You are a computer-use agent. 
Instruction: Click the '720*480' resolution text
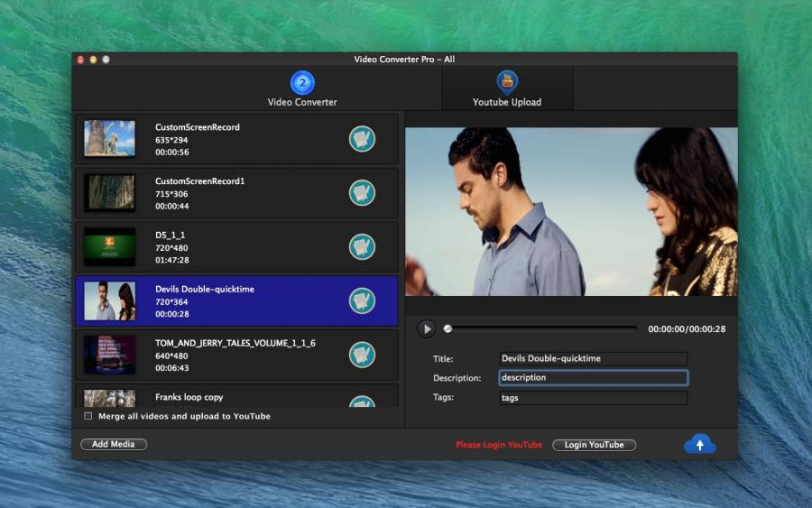point(171,248)
